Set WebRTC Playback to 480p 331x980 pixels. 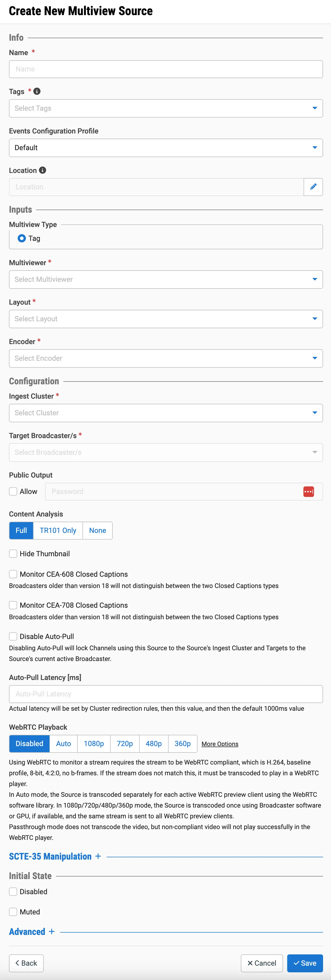coord(154,743)
